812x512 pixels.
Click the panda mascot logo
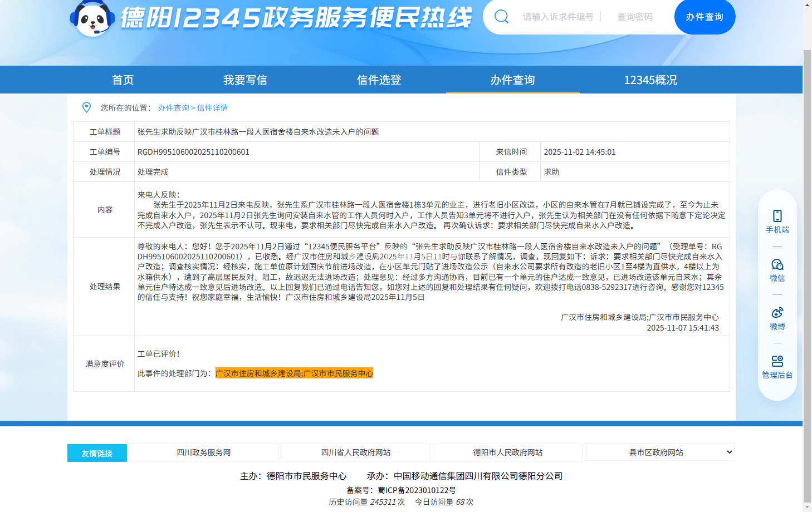[x=92, y=19]
